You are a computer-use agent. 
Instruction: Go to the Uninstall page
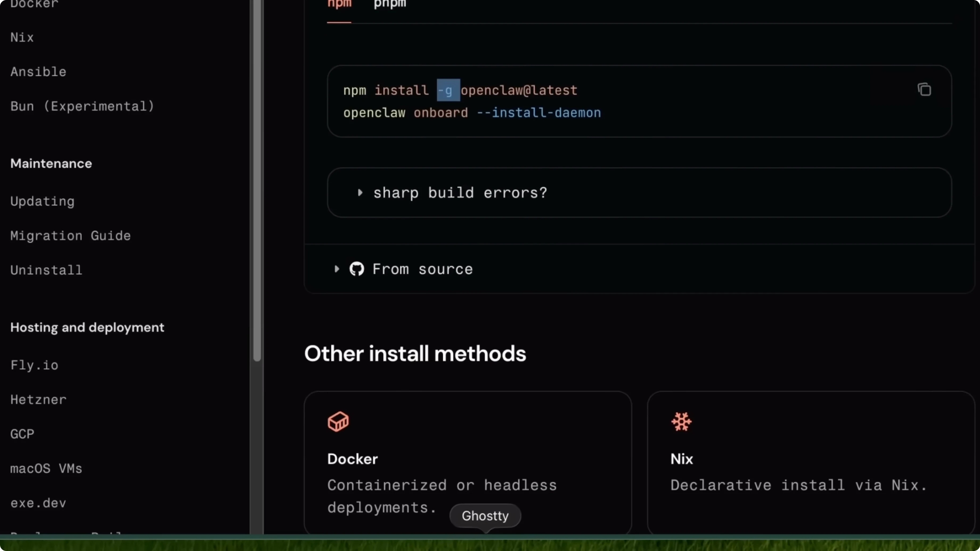click(x=46, y=270)
